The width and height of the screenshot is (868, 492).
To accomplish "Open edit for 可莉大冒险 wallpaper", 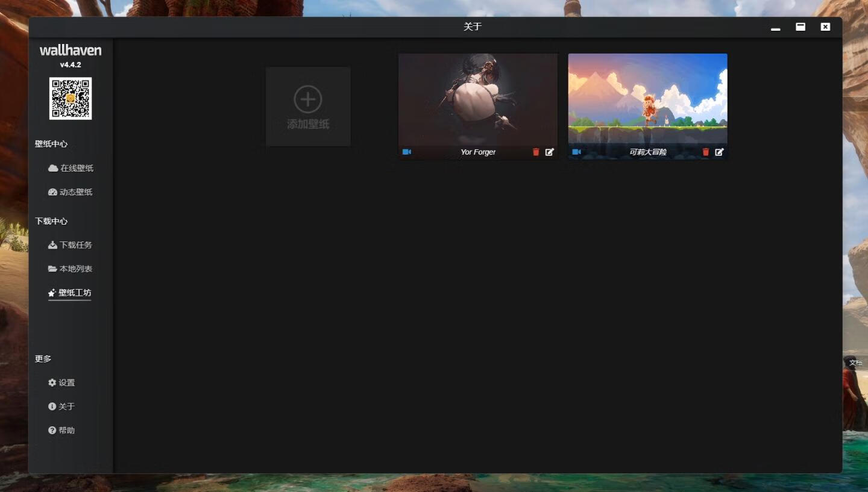I will 719,152.
